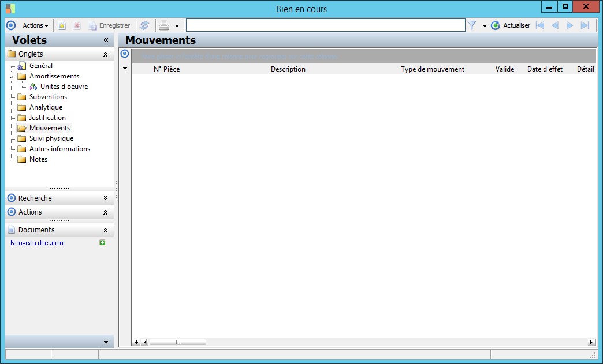
Task: Click the Valide column header
Action: click(505, 69)
